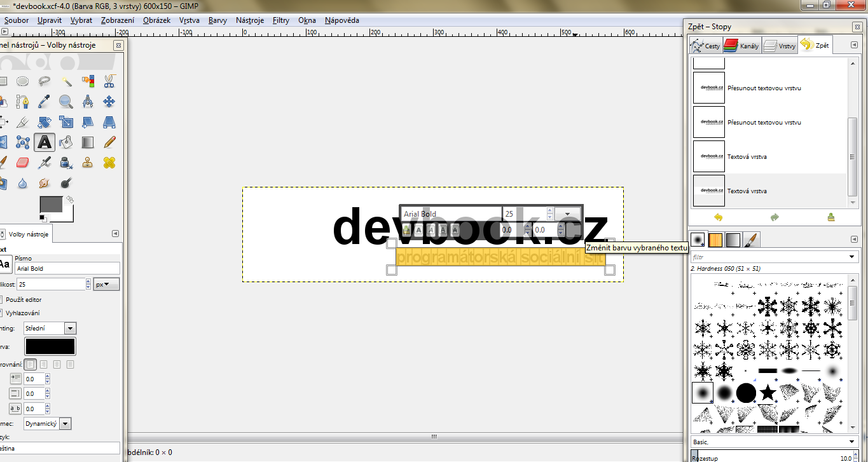Screen dimensions: 868x462
Task: Select first 'Přesunout textovou vrstvu' history step
Action: coord(764,88)
